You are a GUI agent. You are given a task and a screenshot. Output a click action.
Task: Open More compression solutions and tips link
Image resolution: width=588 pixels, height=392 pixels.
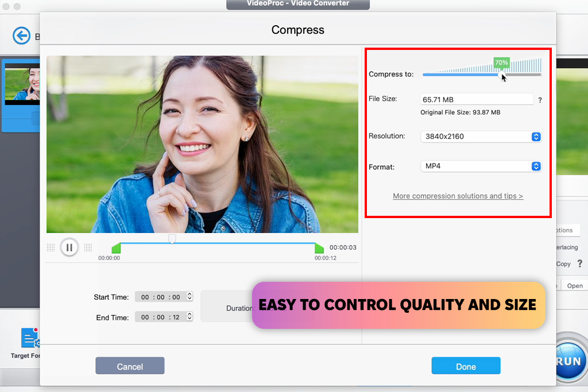click(458, 196)
